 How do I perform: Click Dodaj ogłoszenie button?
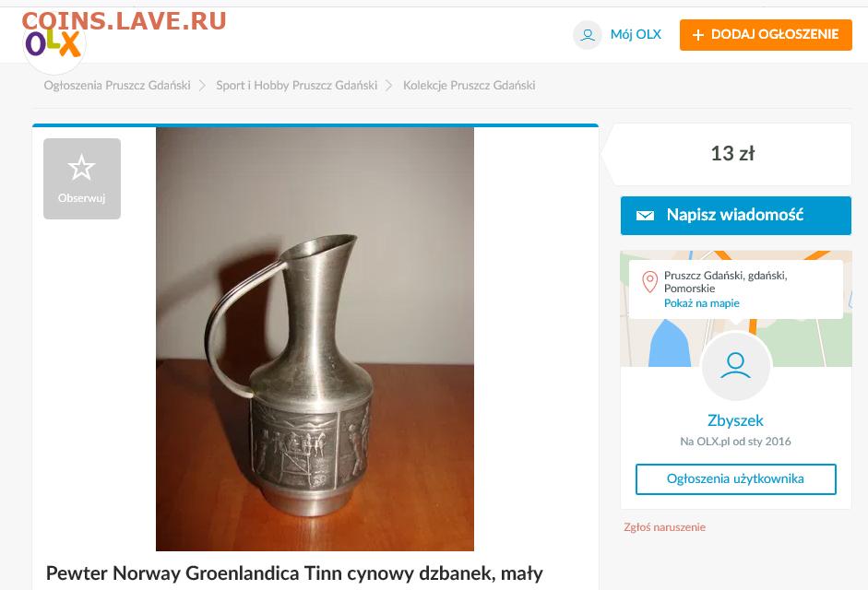(766, 35)
